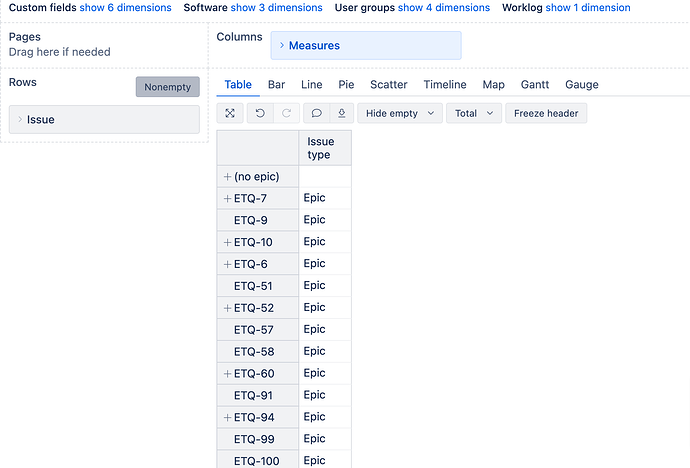Toggle the Freeze header option

[546, 113]
